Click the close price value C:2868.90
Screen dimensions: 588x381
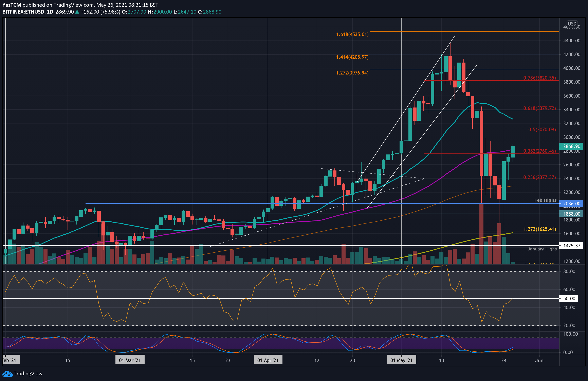tap(210, 12)
